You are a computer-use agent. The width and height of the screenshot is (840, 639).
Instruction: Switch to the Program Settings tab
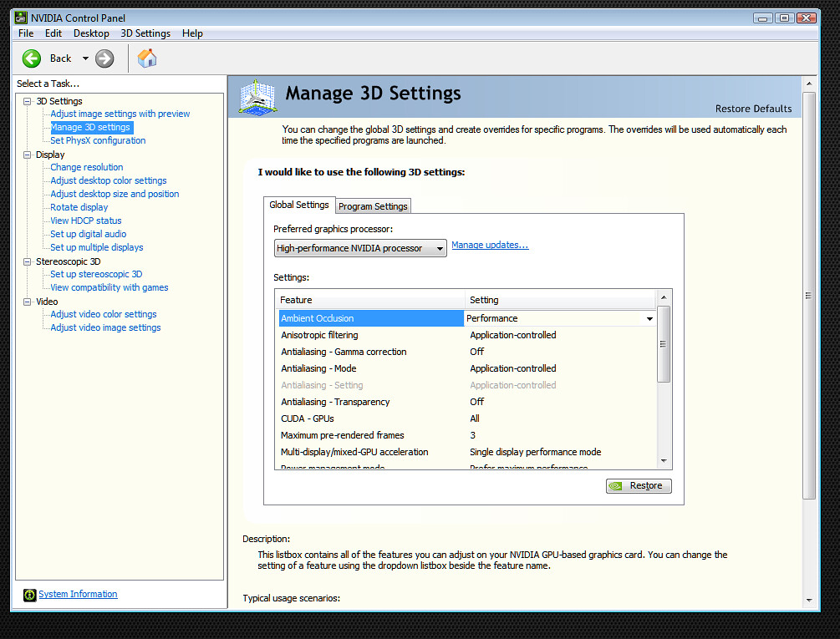(373, 206)
